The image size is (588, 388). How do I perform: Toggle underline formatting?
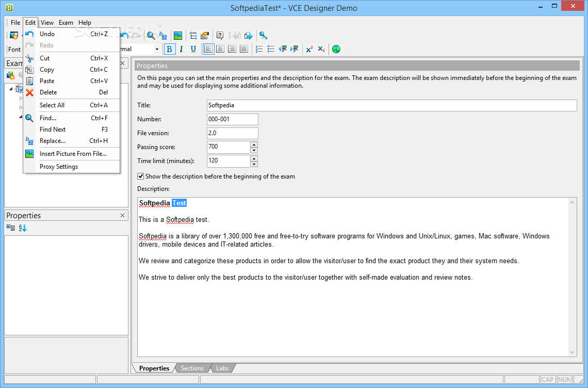[x=193, y=49]
